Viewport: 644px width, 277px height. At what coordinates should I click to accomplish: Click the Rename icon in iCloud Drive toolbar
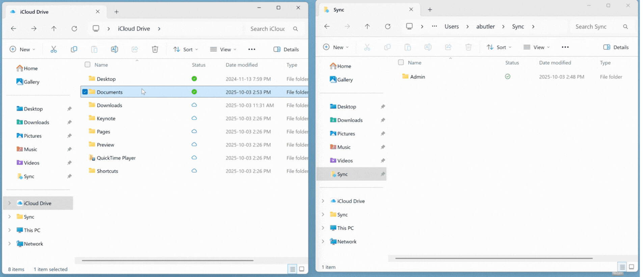[114, 50]
